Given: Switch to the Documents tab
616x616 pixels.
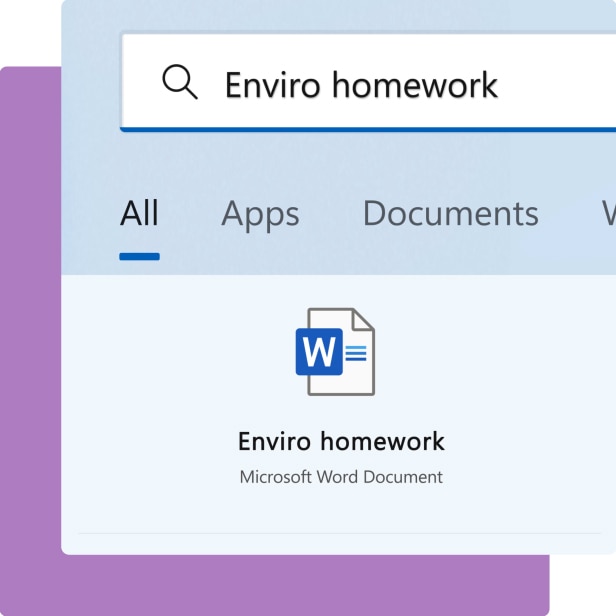Looking at the screenshot, I should point(450,213).
